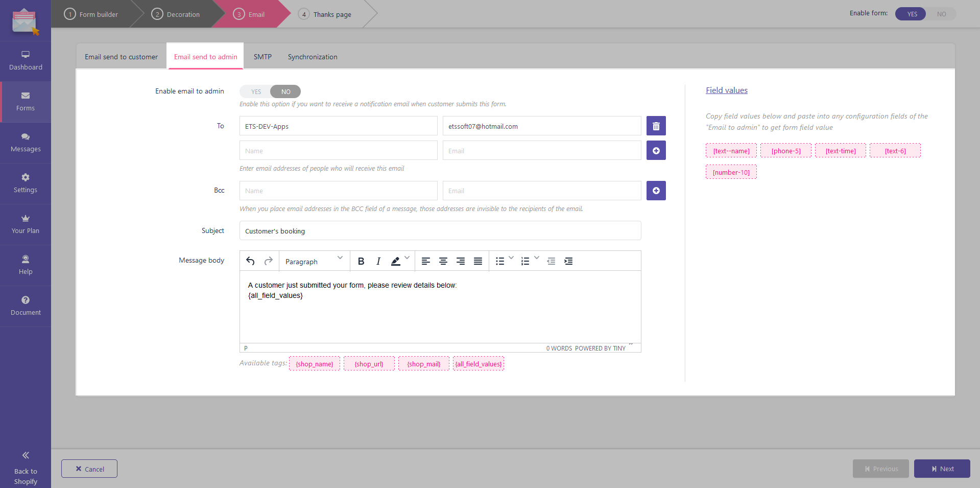Select the {shop_name} available tag
Viewport: 980px width, 488px height.
[x=315, y=364]
